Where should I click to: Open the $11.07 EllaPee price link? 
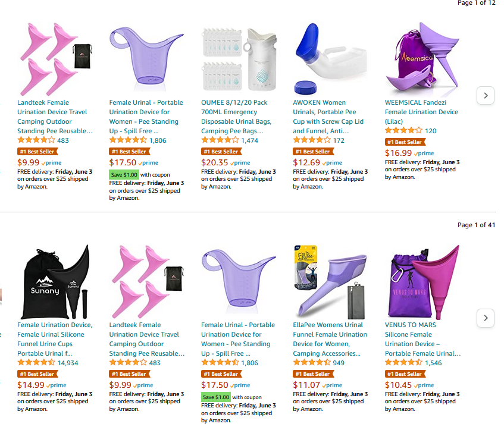click(306, 385)
